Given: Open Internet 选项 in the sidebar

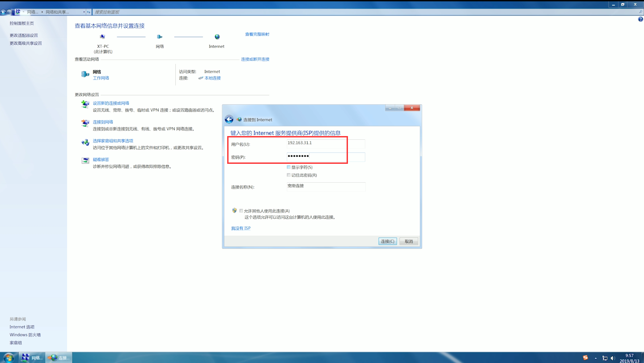Looking at the screenshot, I should pos(22,327).
